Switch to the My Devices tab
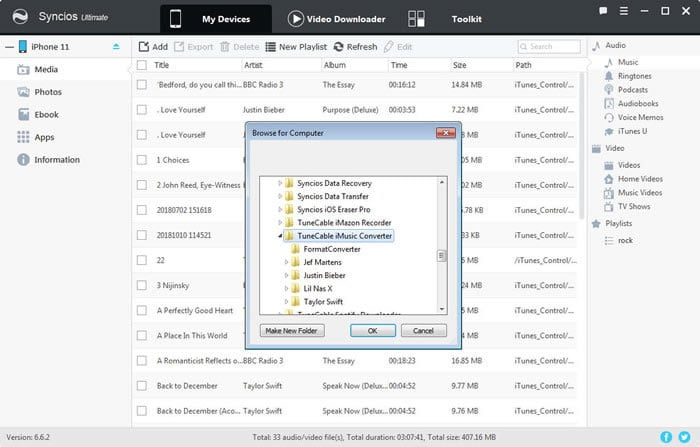700x447 pixels. coord(216,19)
